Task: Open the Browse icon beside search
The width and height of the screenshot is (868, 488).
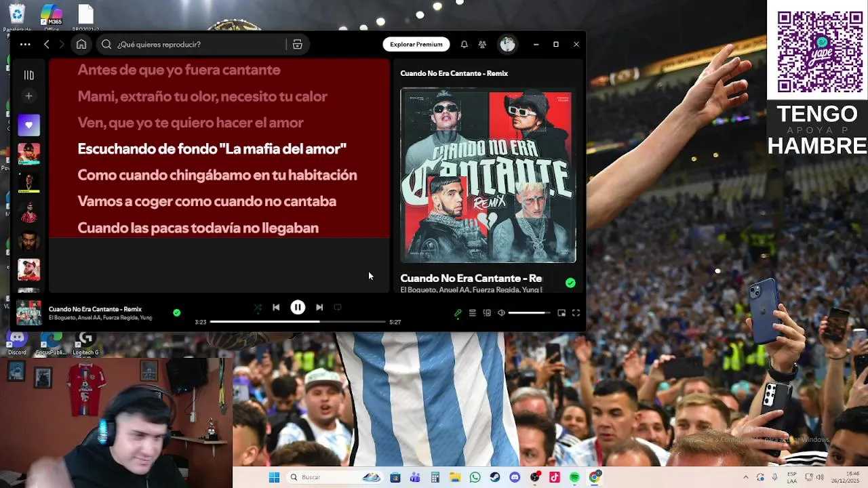Action: (x=297, y=44)
